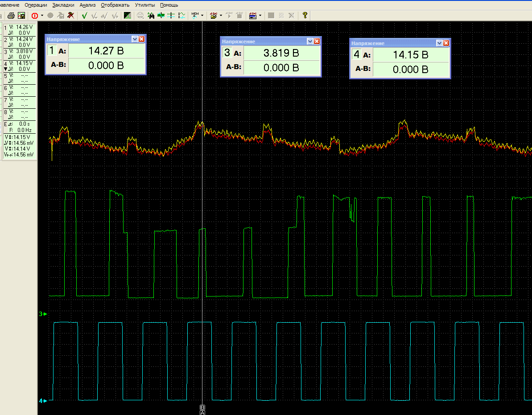
Task: Open the Анализ menu
Action: (87, 5)
